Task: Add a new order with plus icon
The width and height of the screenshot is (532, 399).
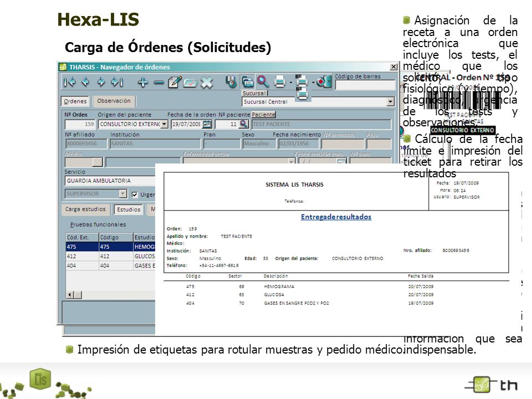Action: pyautogui.click(x=143, y=82)
